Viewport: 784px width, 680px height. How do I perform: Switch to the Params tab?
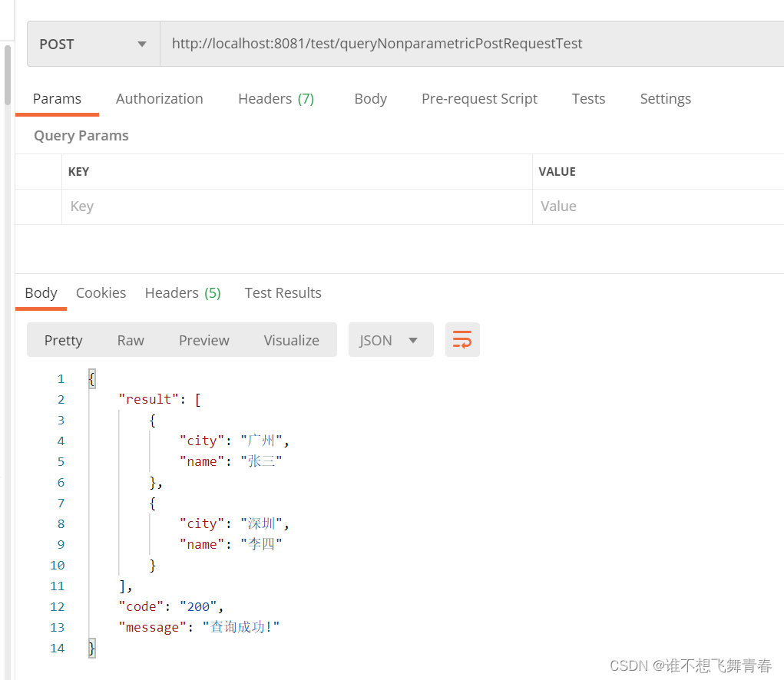(x=57, y=99)
